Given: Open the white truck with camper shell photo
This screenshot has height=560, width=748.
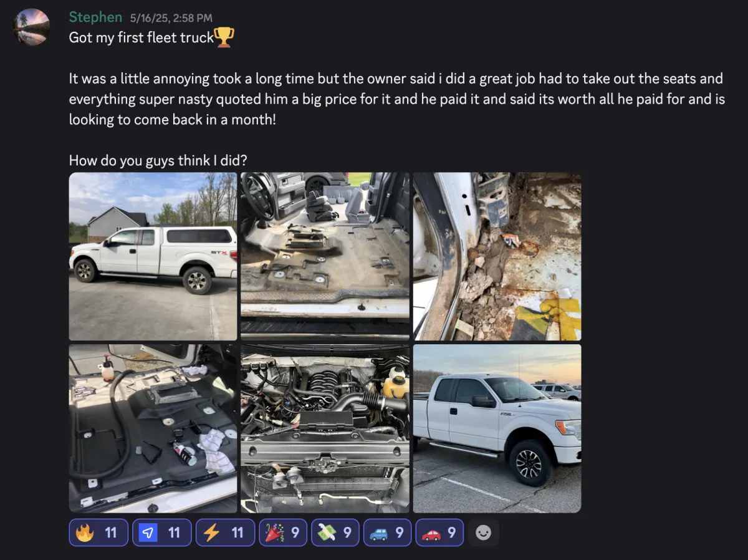Looking at the screenshot, I should tap(153, 256).
